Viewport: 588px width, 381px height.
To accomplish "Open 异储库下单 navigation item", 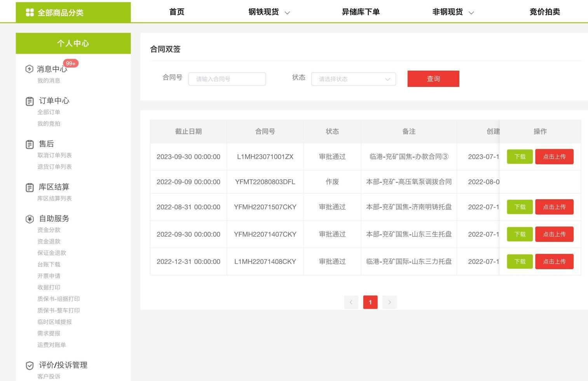I will (361, 12).
